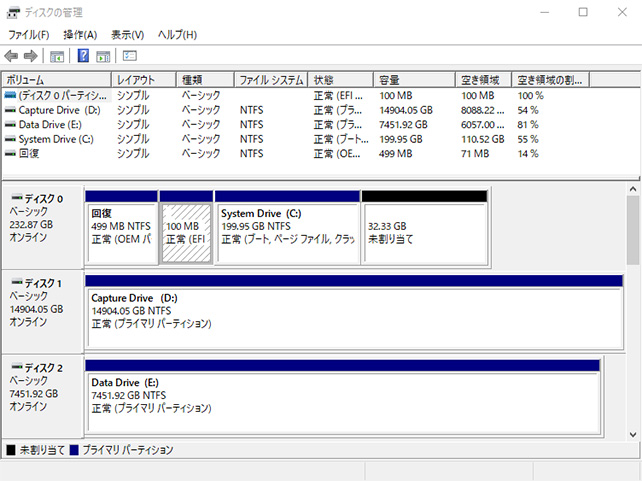Click the show/hide console tree icon
Viewport: 642px width, 481px height.
point(57,56)
